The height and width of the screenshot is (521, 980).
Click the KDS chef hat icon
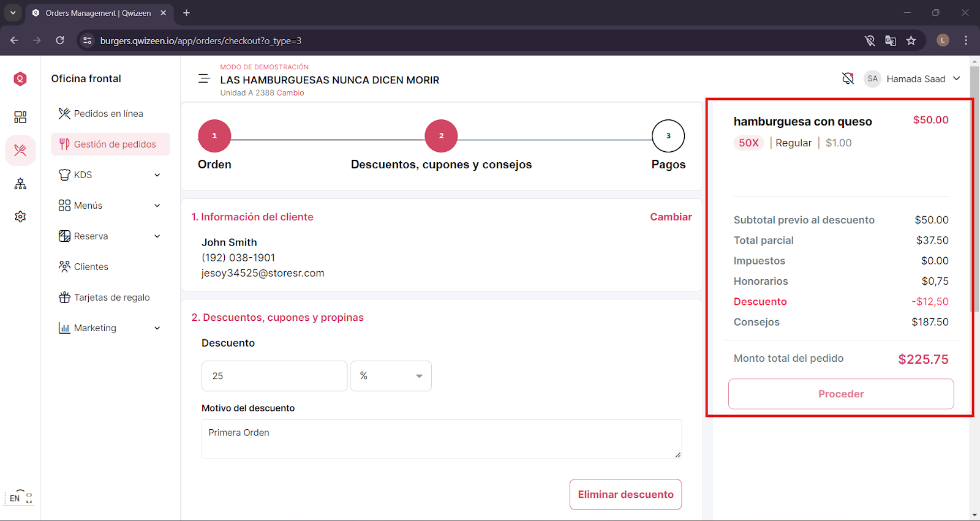click(64, 175)
